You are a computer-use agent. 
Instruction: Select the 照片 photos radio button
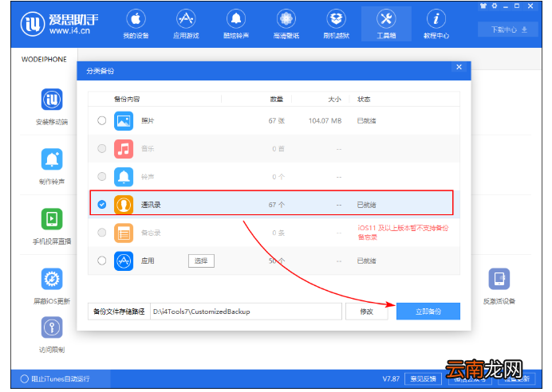click(102, 120)
